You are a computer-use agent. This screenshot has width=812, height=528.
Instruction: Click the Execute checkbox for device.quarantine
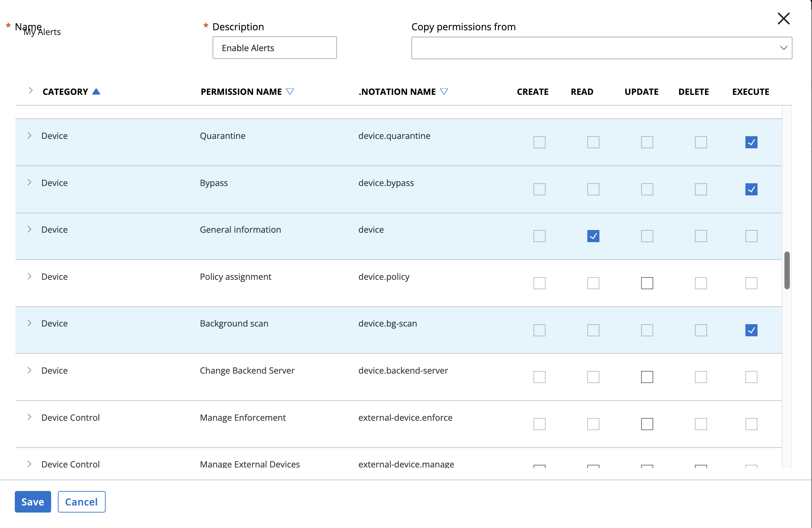pos(751,142)
